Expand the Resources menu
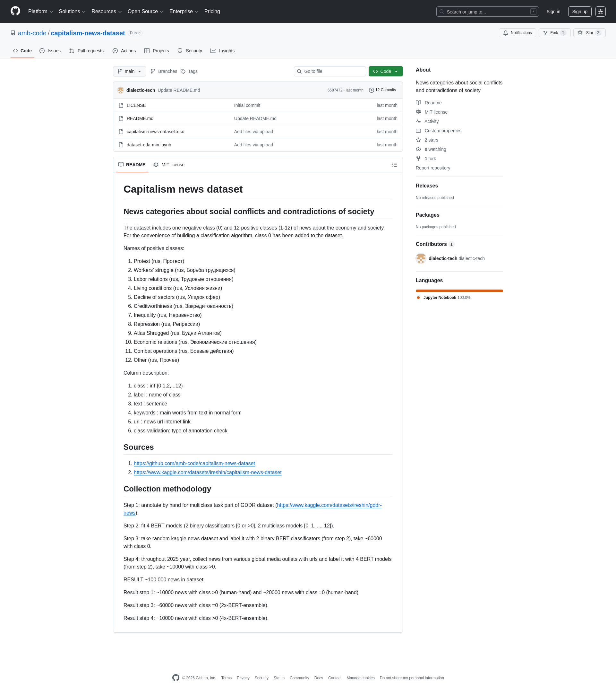616x695 pixels. [x=106, y=12]
